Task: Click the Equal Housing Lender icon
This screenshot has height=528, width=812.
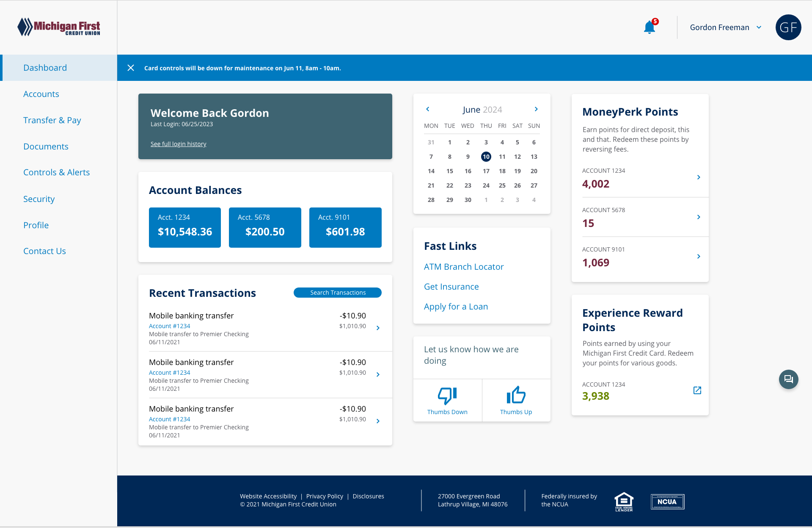Action: pos(624,502)
